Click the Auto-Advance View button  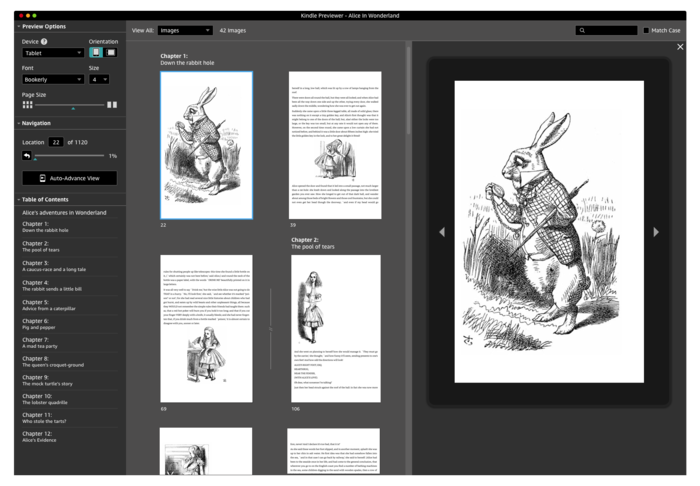pos(70,178)
